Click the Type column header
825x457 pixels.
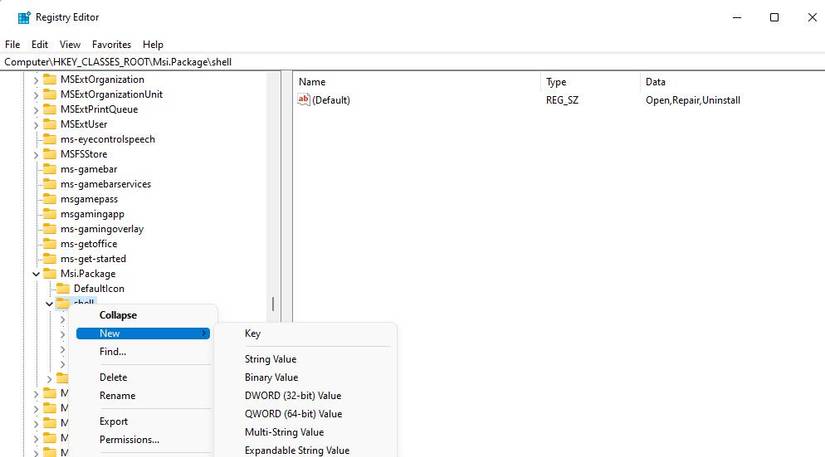556,82
